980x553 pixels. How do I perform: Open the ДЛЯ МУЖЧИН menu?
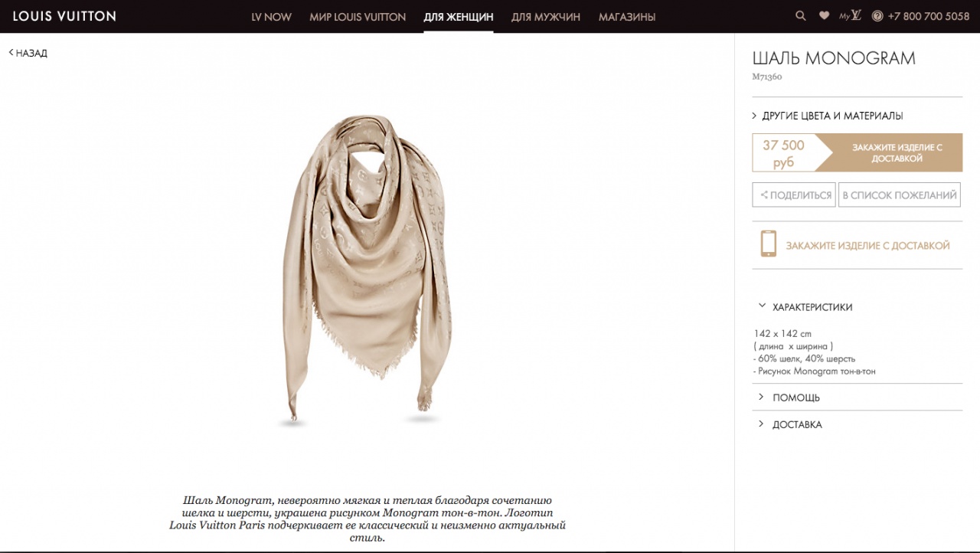546,17
